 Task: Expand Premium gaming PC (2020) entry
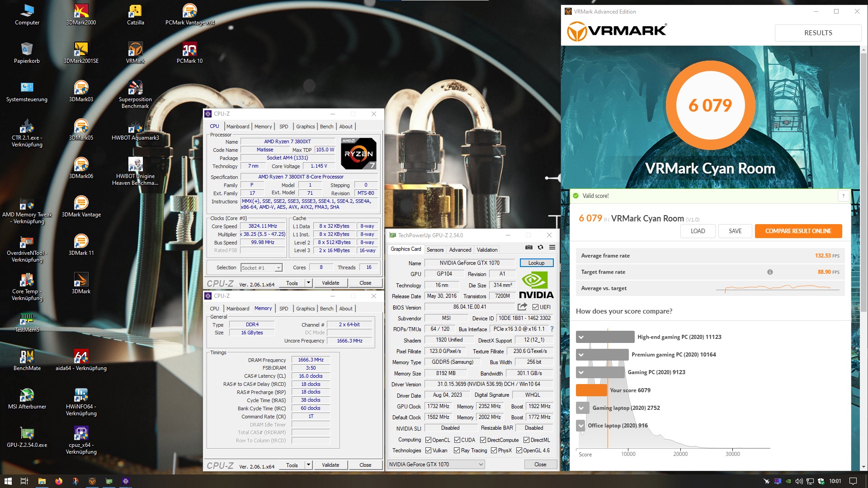581,355
